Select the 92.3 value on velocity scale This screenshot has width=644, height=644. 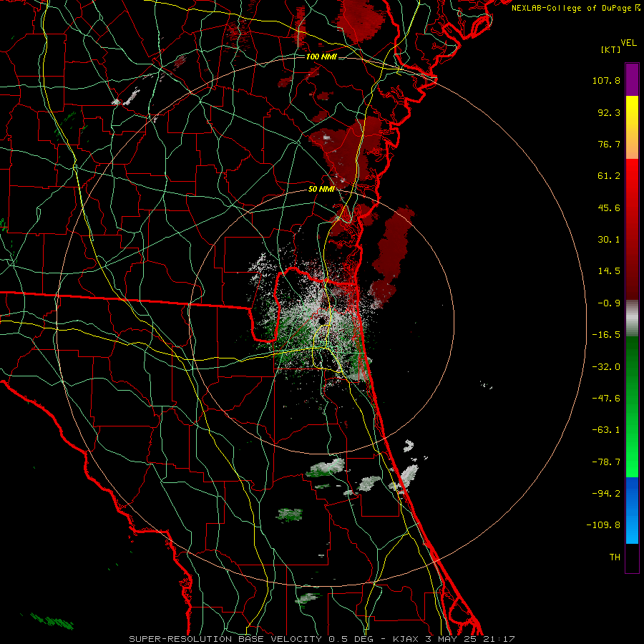tap(609, 112)
